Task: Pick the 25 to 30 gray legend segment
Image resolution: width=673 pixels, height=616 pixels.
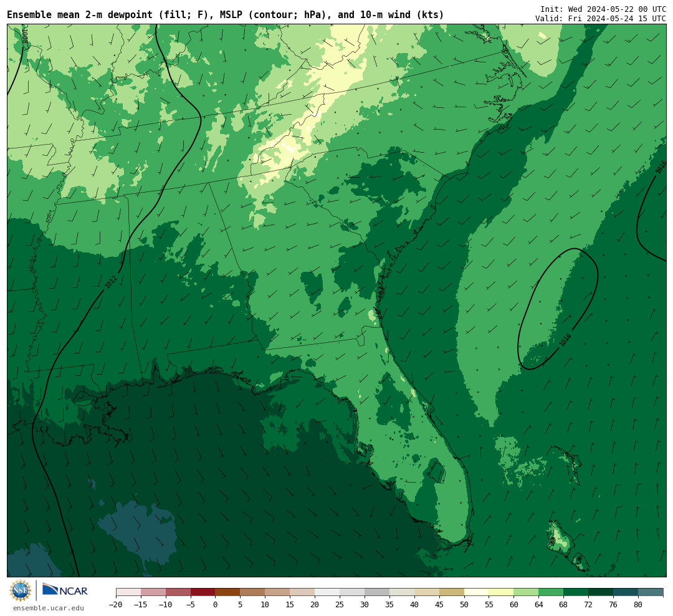Action: pos(352,592)
